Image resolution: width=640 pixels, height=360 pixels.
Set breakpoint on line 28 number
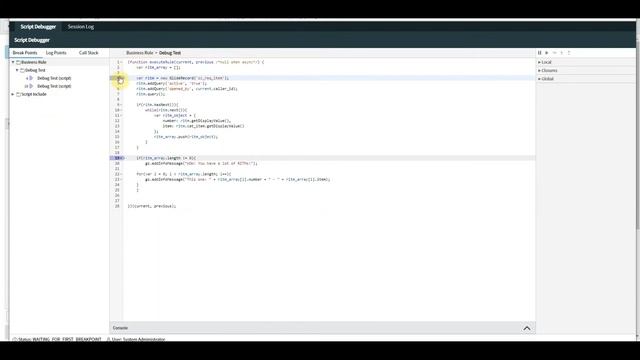(117, 206)
